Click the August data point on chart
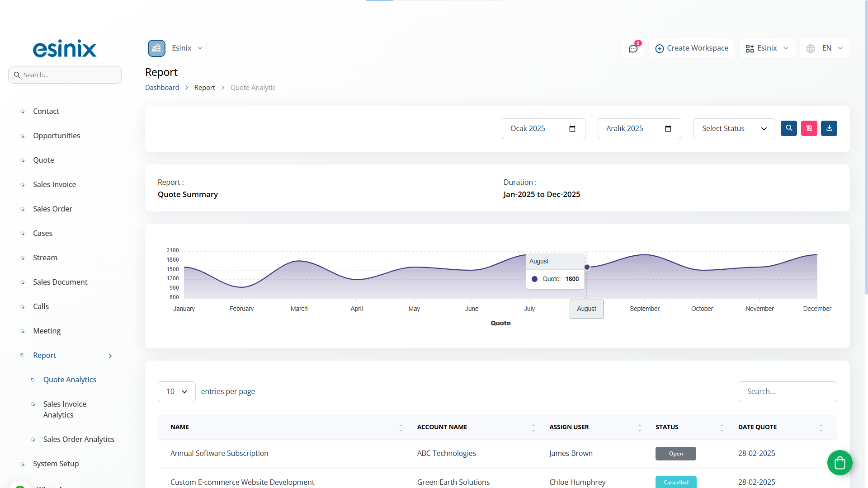 (587, 267)
